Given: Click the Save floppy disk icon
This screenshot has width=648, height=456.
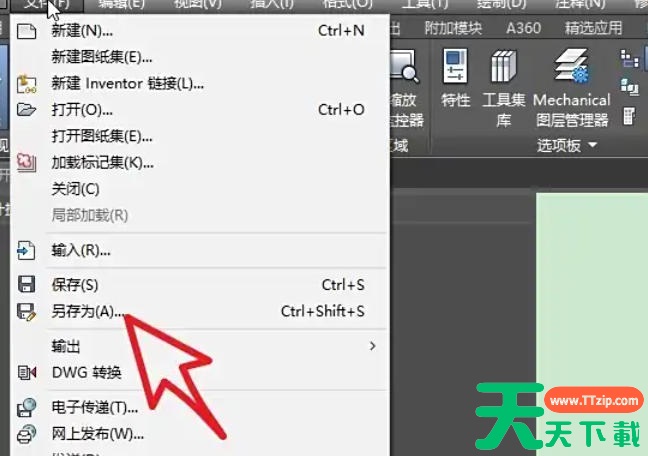Looking at the screenshot, I should point(27,285).
